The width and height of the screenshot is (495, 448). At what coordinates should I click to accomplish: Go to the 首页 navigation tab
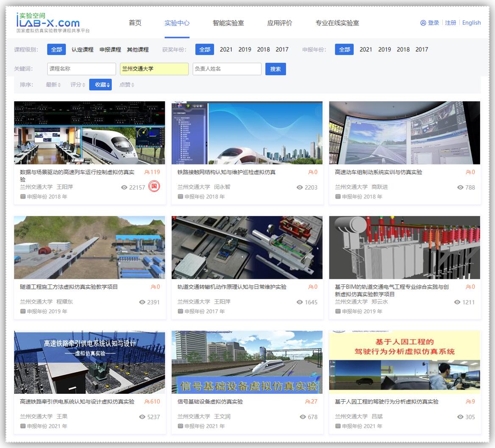[x=135, y=23]
